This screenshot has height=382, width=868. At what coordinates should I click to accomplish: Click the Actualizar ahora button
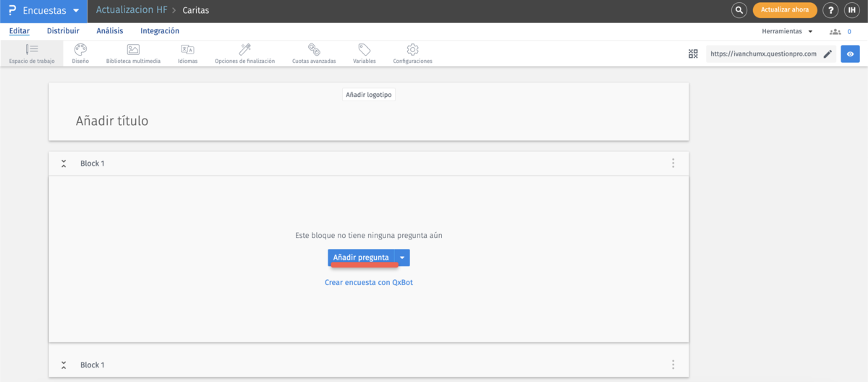coord(785,10)
